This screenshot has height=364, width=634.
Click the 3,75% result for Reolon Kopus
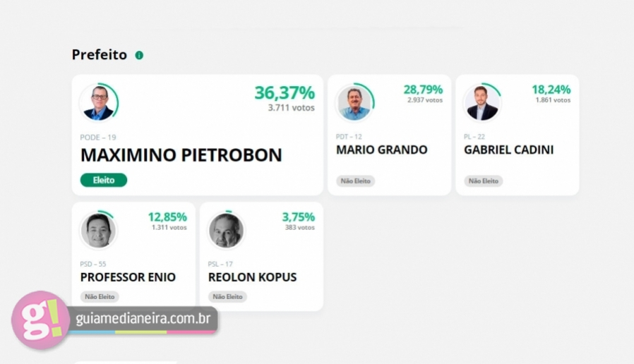(299, 217)
